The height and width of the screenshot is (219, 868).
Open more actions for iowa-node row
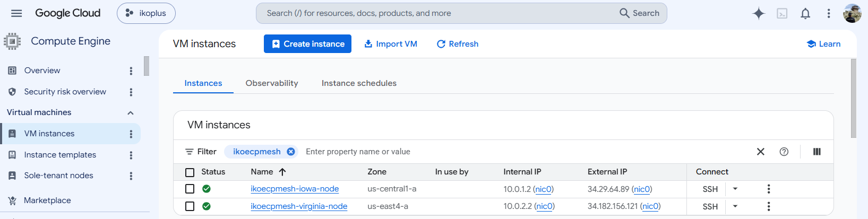768,189
